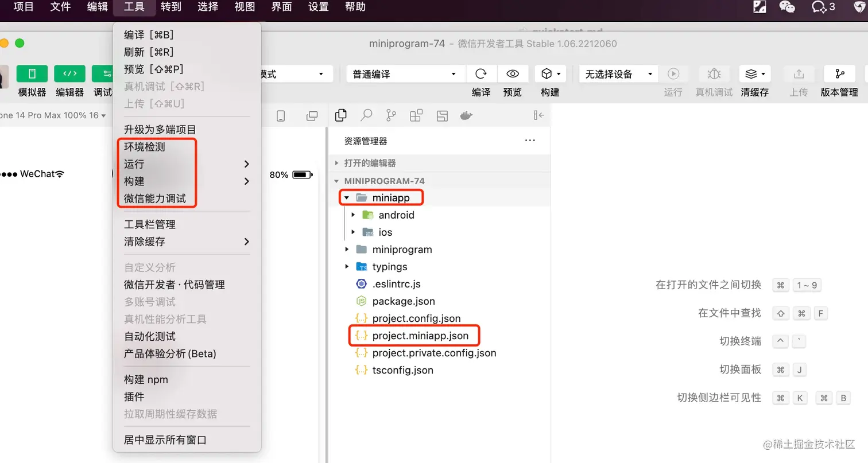Collapse the miniapp folder

click(440, 198)
